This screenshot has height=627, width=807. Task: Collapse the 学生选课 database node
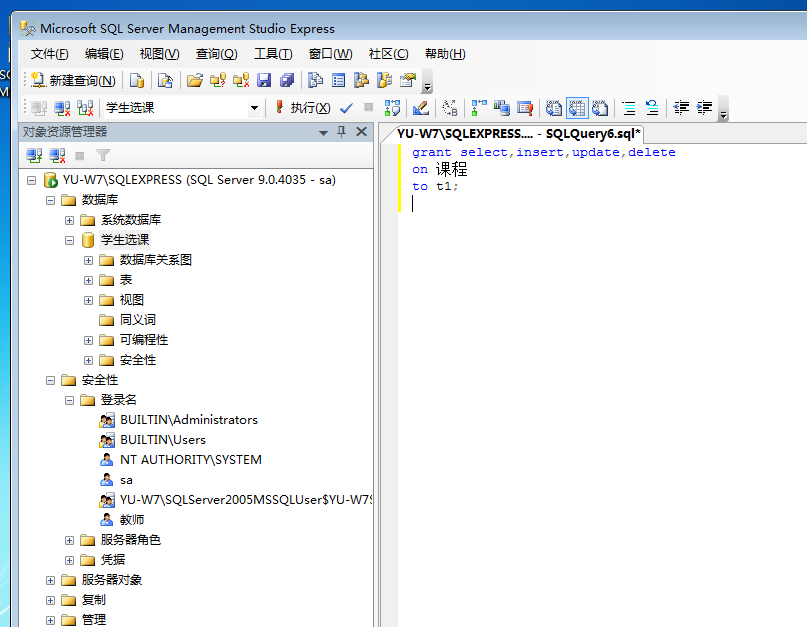69,240
